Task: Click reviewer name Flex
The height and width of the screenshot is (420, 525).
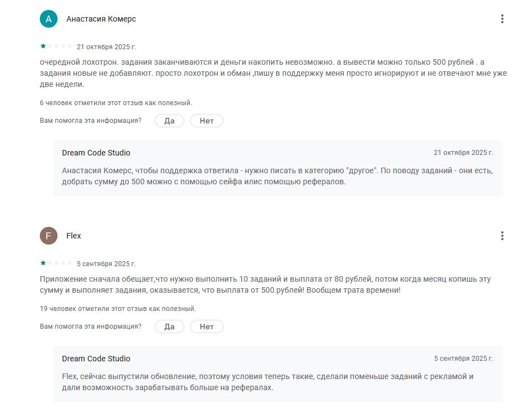Action: [74, 235]
